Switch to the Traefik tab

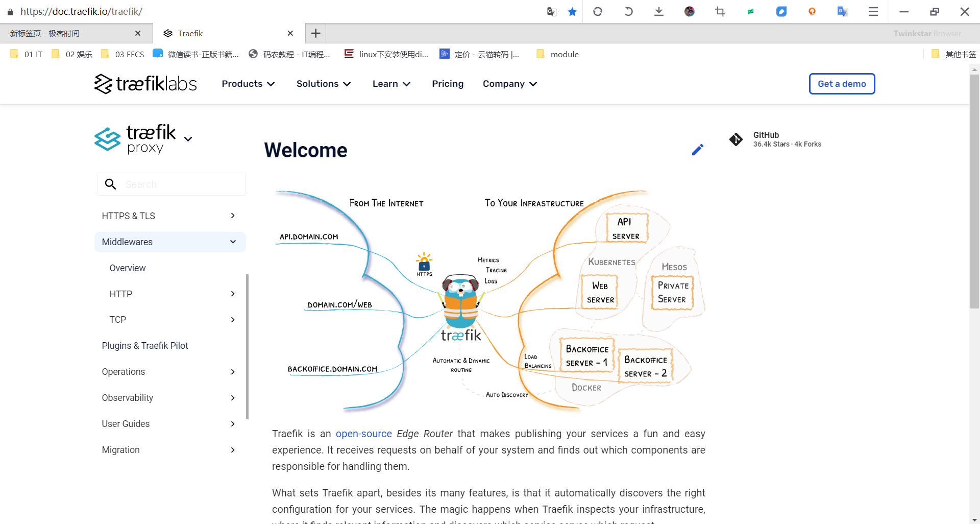coord(229,33)
